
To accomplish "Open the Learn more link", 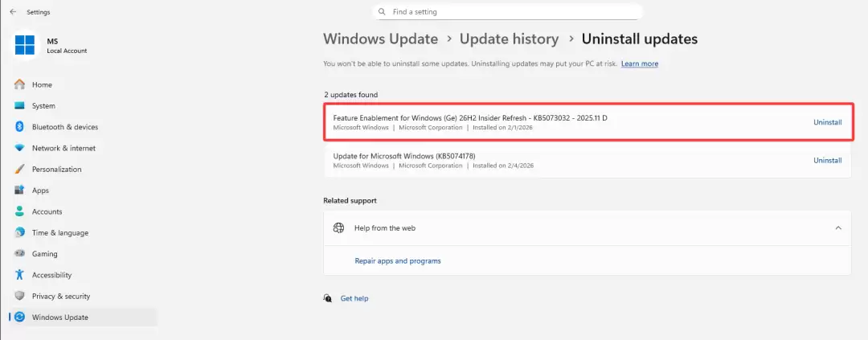I will (640, 63).
